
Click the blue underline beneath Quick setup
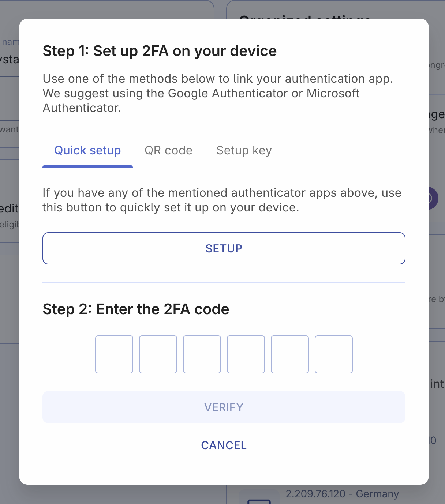click(87, 167)
